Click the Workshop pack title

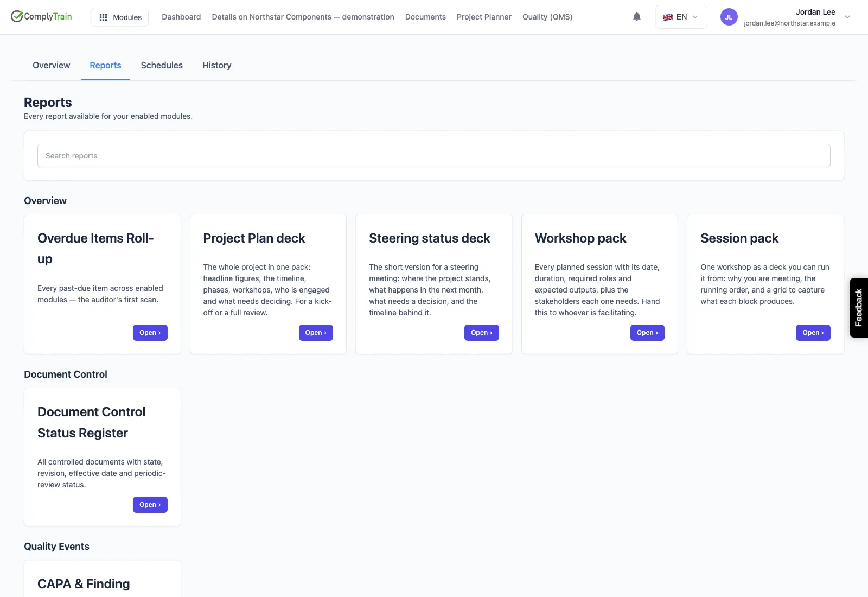[580, 238]
